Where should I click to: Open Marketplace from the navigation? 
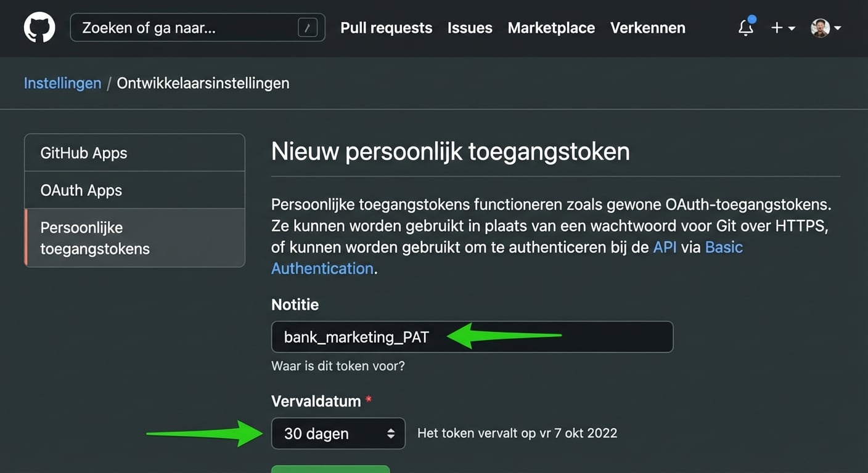coord(551,28)
